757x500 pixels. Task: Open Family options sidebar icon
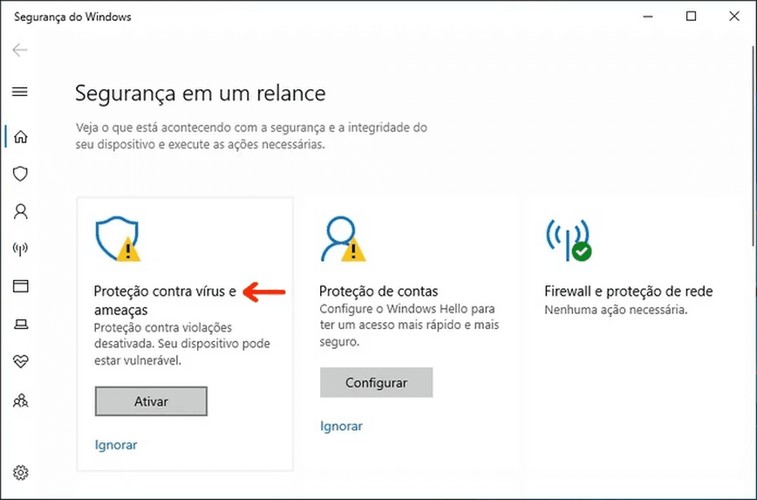click(x=20, y=400)
